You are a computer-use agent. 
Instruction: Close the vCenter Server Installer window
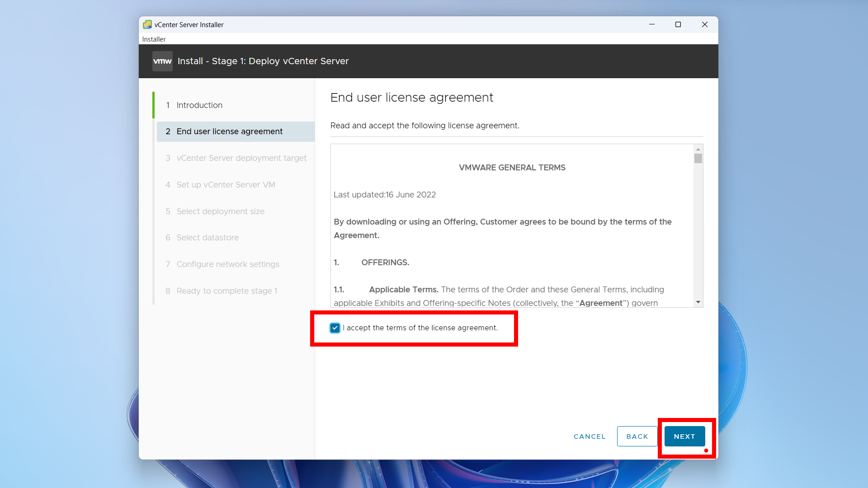click(704, 24)
